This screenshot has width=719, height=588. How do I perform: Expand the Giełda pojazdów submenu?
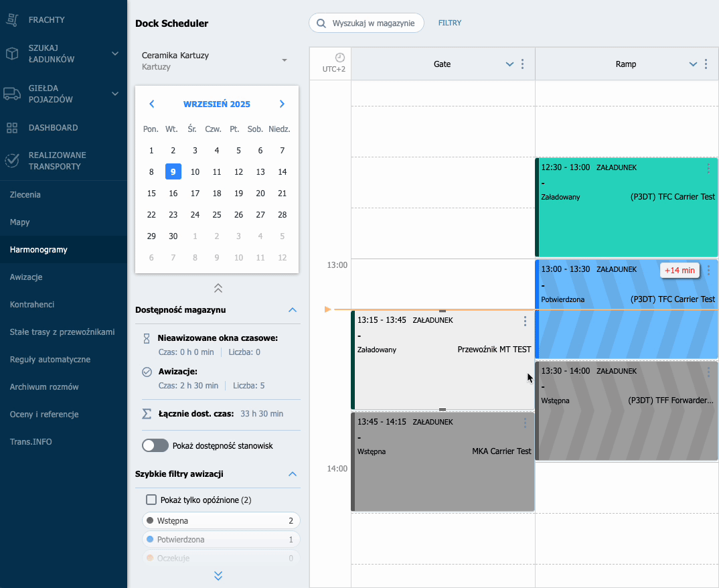click(x=115, y=94)
